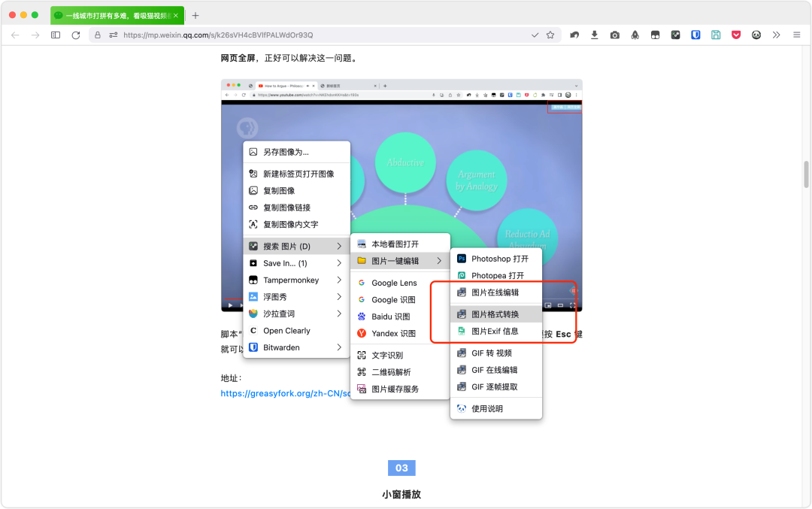Expand the Save In... (1) submenu arrow
The image size is (812, 509).
pyautogui.click(x=339, y=263)
